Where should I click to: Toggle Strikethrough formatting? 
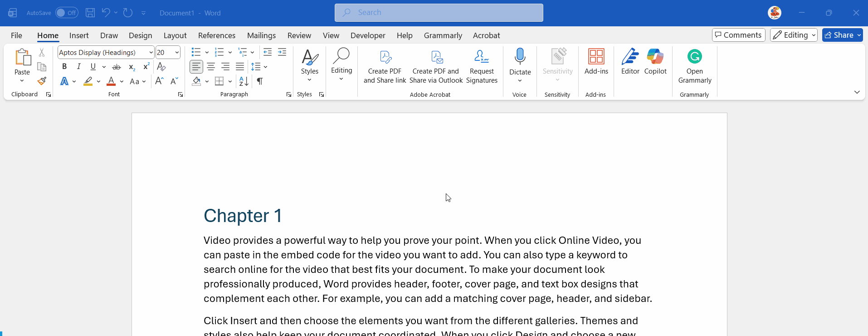point(117,67)
